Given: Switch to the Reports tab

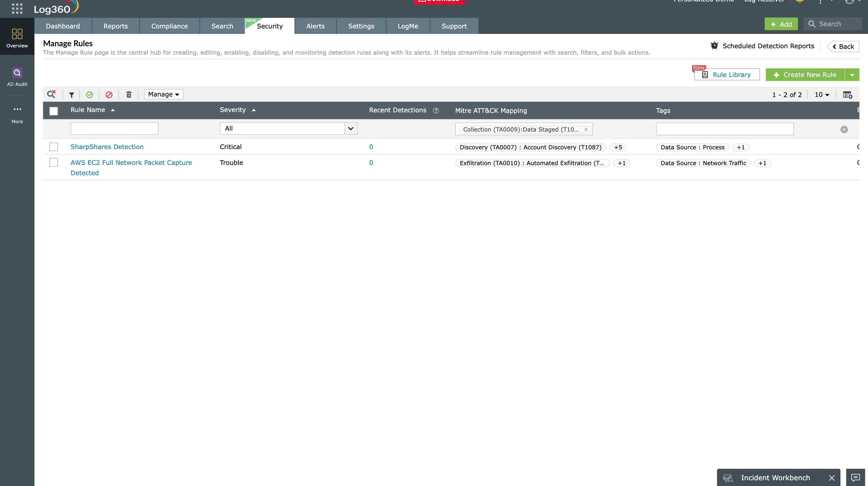Looking at the screenshot, I should coord(116,26).
